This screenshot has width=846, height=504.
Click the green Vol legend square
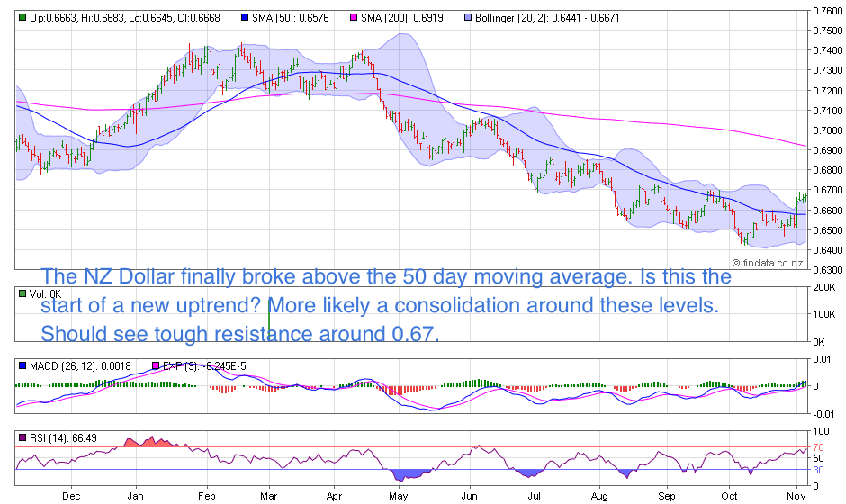[x=23, y=293]
